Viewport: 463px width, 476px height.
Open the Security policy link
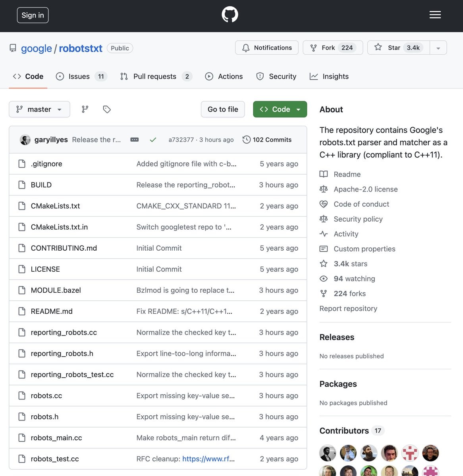coord(358,219)
